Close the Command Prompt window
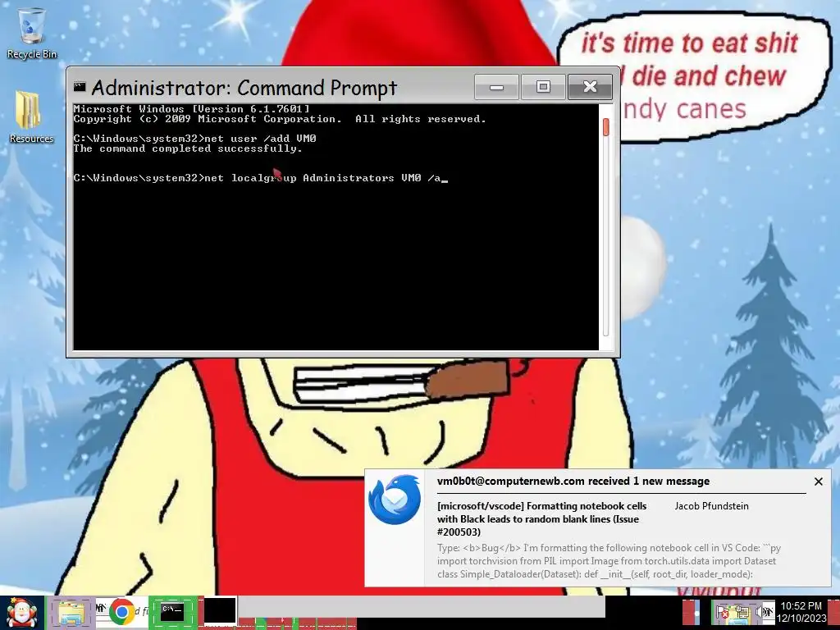 click(590, 87)
